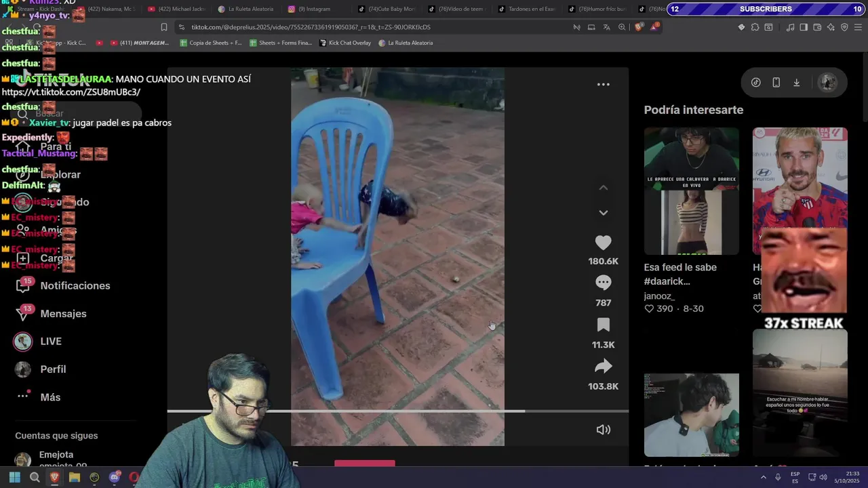Open Perfil in the TikTok sidebar

point(41,369)
